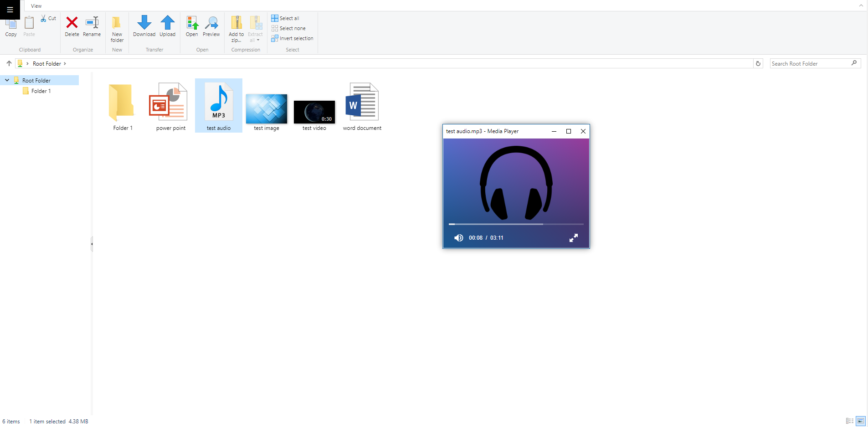The height and width of the screenshot is (427, 868).
Task: Collapse Root Folder tree node
Action: click(x=7, y=80)
